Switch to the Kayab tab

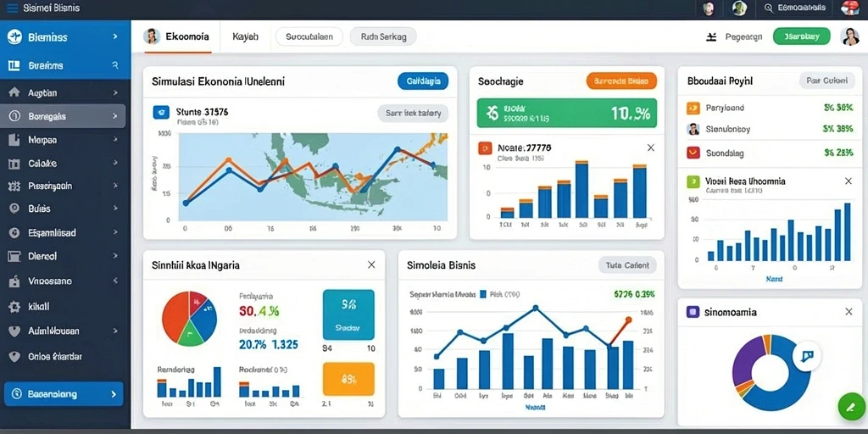click(245, 37)
